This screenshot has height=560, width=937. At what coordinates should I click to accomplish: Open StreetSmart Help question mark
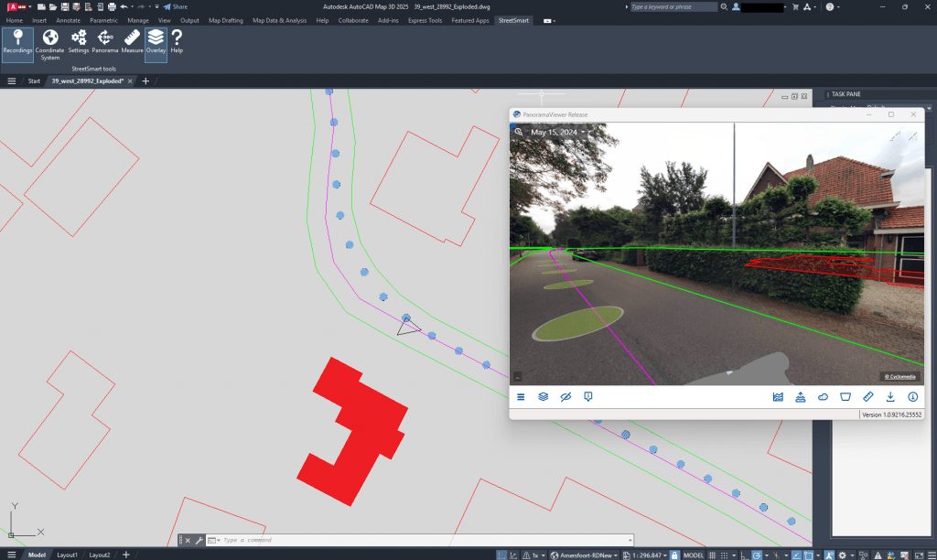tap(177, 42)
